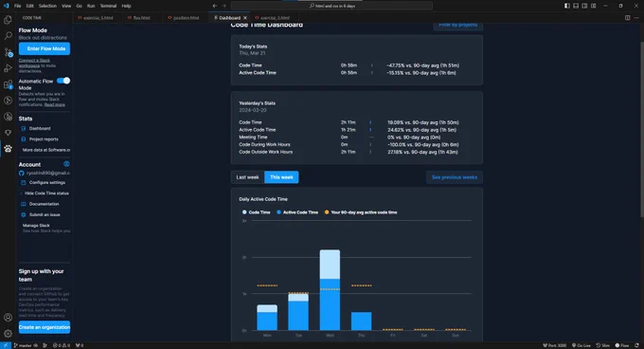Screen dimensions: 644x349
Task: Click the master branch in status bar
Action: click(26, 345)
